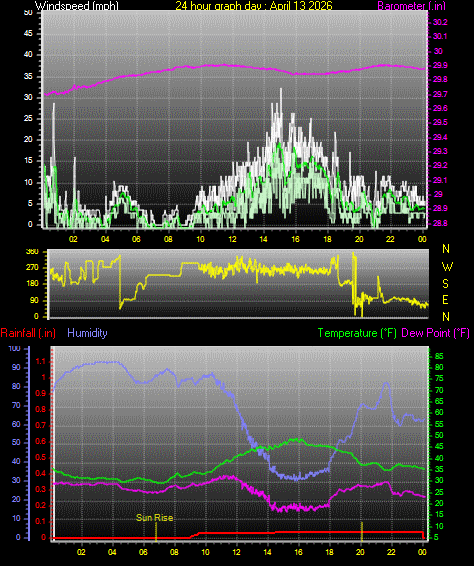This screenshot has width=474, height=566.
Task: Click the 'Sun Rise' marker label
Action: pos(155,518)
